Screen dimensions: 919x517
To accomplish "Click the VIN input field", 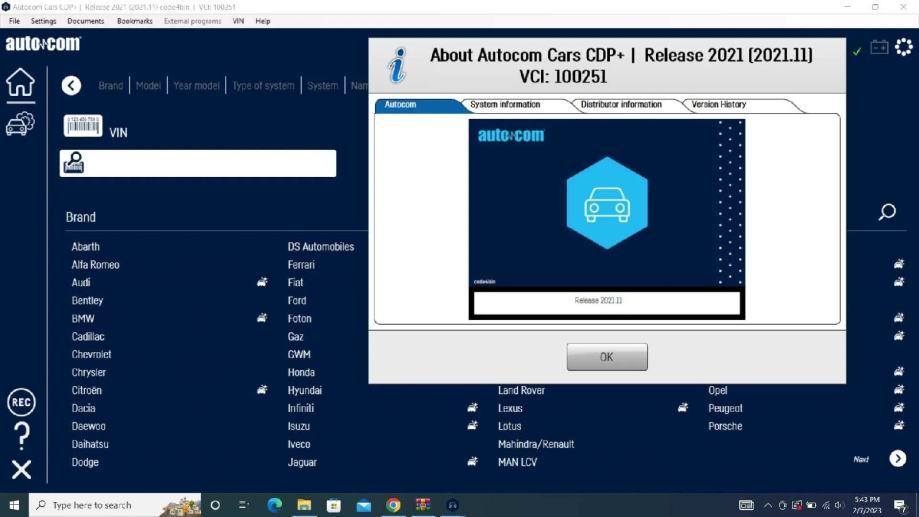I will click(x=198, y=163).
